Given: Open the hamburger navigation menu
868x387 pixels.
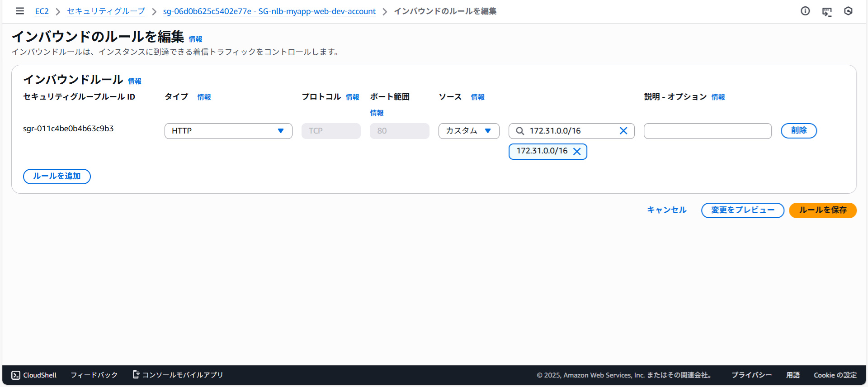Looking at the screenshot, I should pyautogui.click(x=20, y=11).
